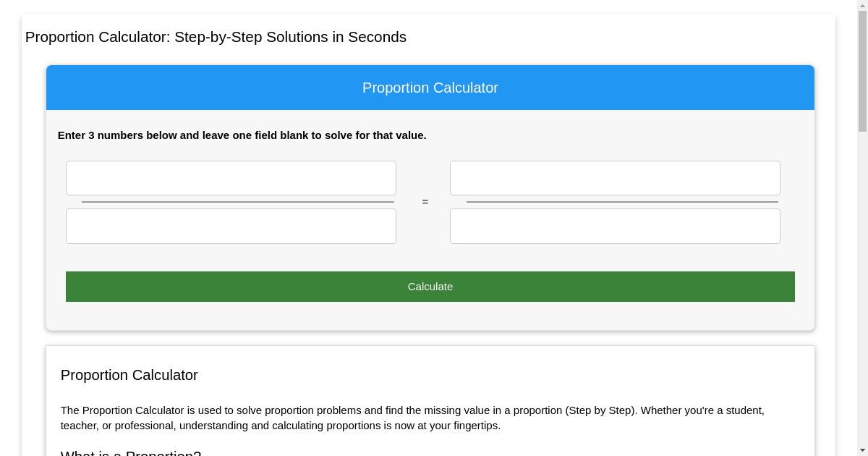Click the scrollbar up arrow

[861, 4]
